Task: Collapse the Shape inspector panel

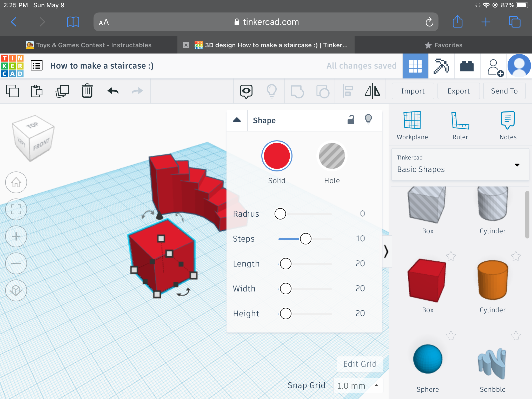Action: [x=237, y=120]
